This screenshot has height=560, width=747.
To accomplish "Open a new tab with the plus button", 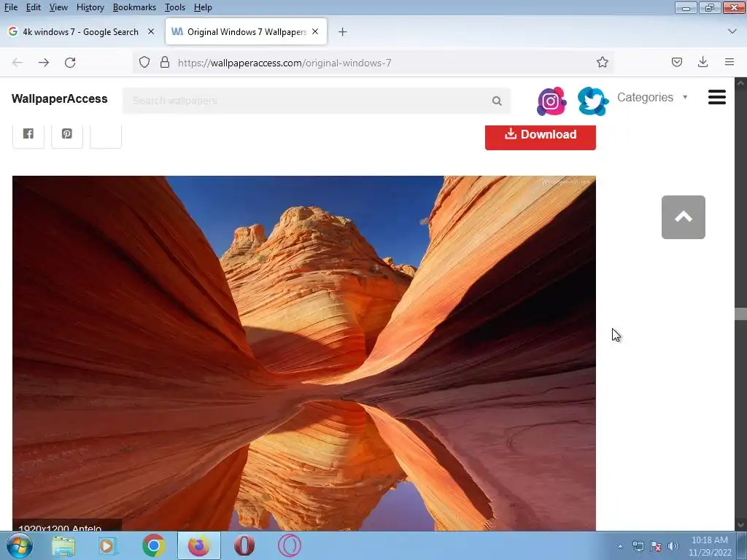I will point(343,32).
